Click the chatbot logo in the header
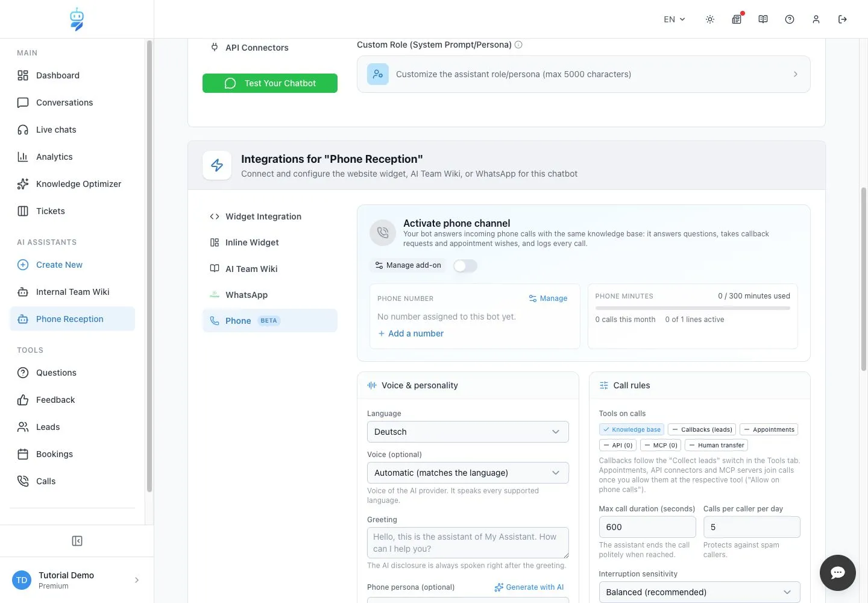Viewport: 868px width, 603px height. pyautogui.click(x=77, y=19)
